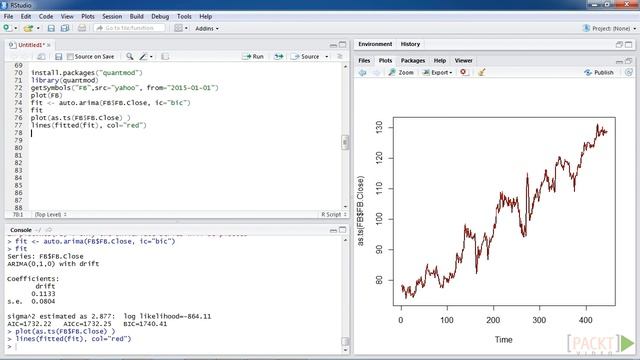Screen dimensions: 640x360
Task: Create a new file via toolbar icon
Action: click(x=7, y=28)
